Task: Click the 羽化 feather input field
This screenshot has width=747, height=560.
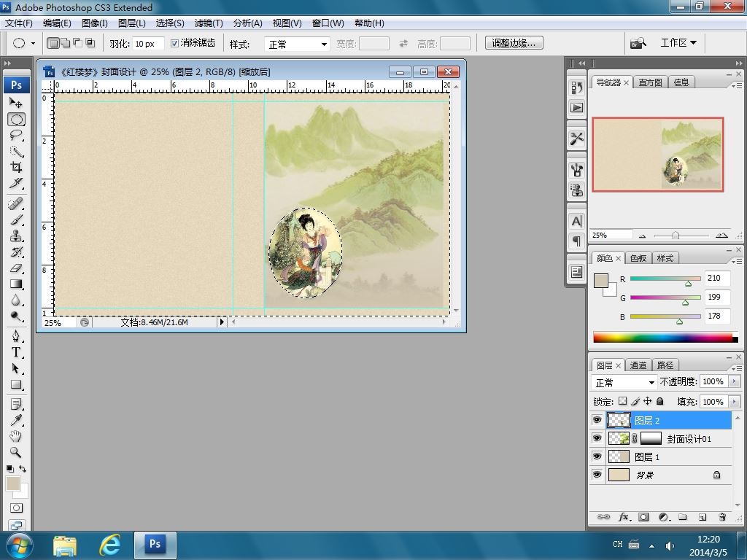Action: 148,44
